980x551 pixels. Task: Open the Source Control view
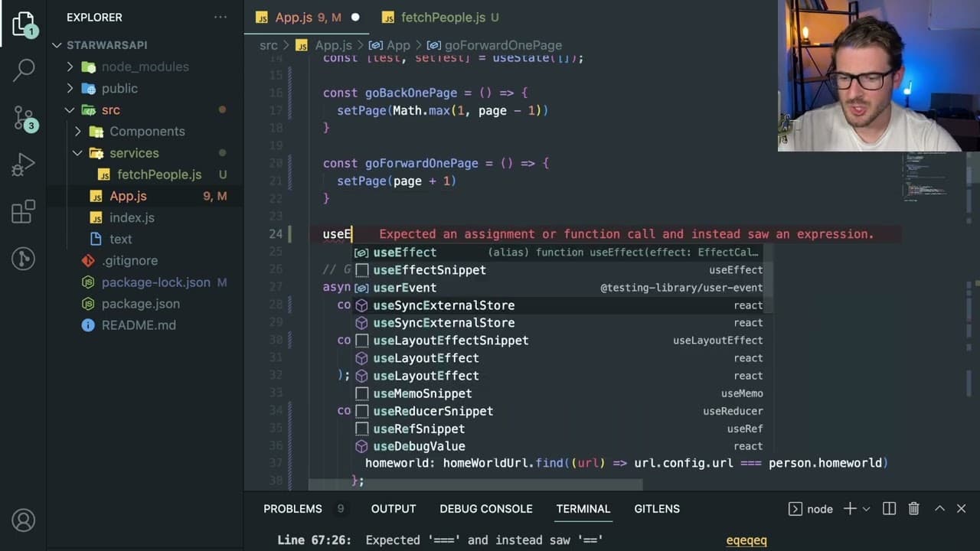(24, 117)
